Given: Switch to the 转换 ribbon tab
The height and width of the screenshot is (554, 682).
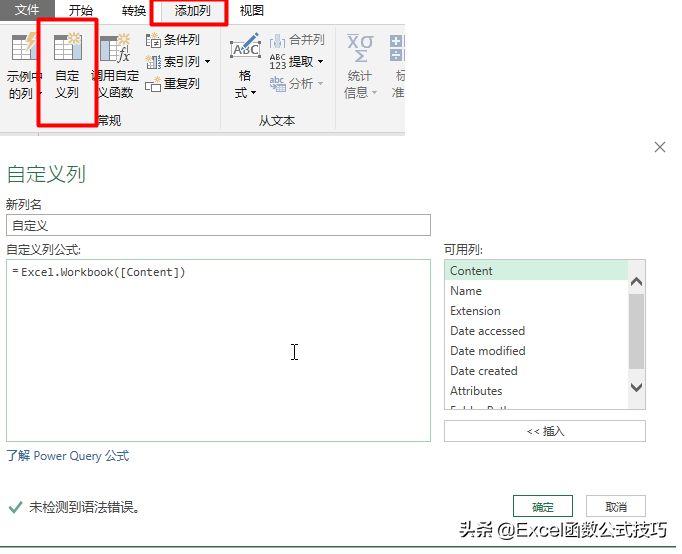Looking at the screenshot, I should point(134,10).
